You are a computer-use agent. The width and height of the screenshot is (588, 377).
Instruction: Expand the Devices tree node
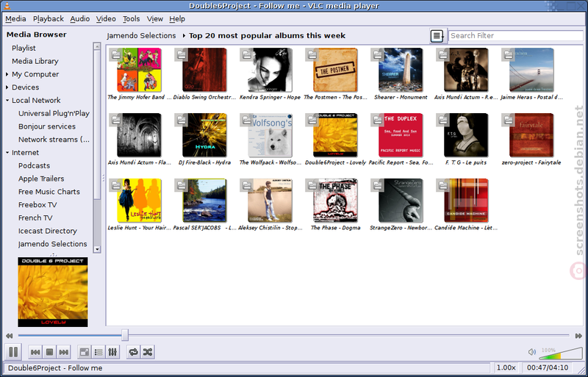click(7, 87)
